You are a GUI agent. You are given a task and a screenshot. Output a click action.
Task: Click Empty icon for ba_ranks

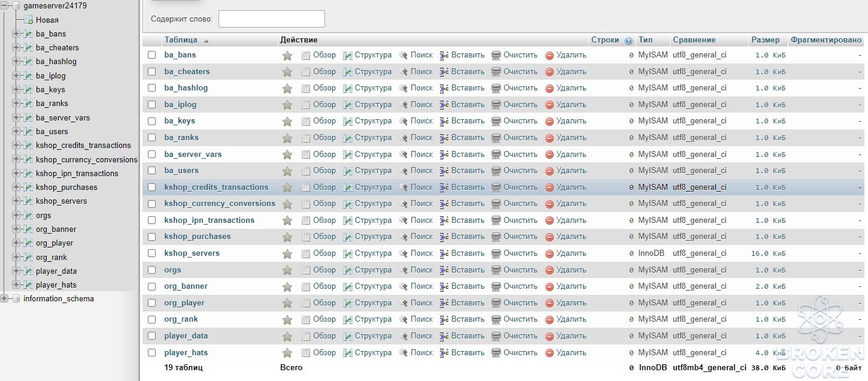[496, 138]
